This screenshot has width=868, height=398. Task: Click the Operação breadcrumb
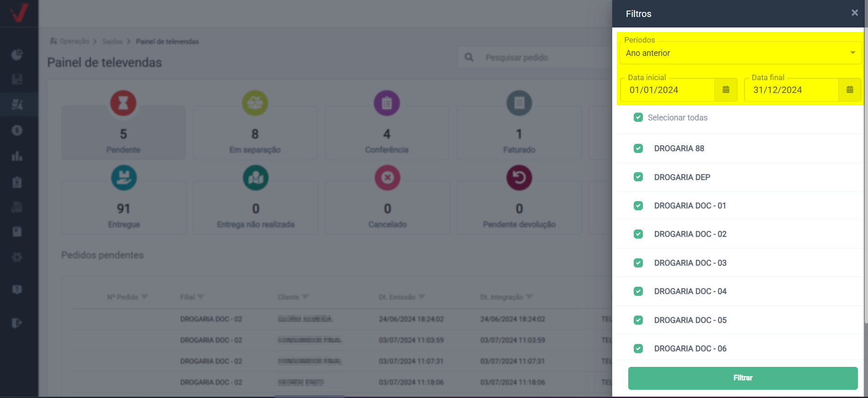(x=74, y=41)
